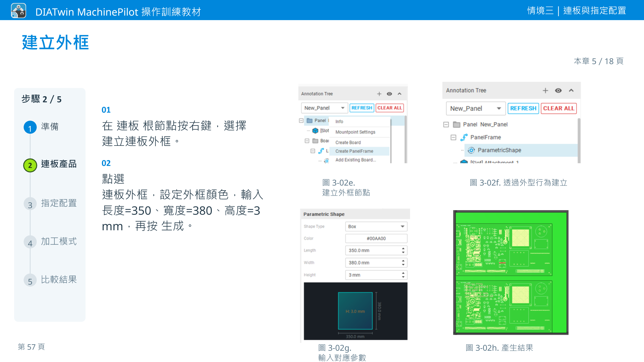Open the New_Panel dropdown in right panel

pos(476,108)
